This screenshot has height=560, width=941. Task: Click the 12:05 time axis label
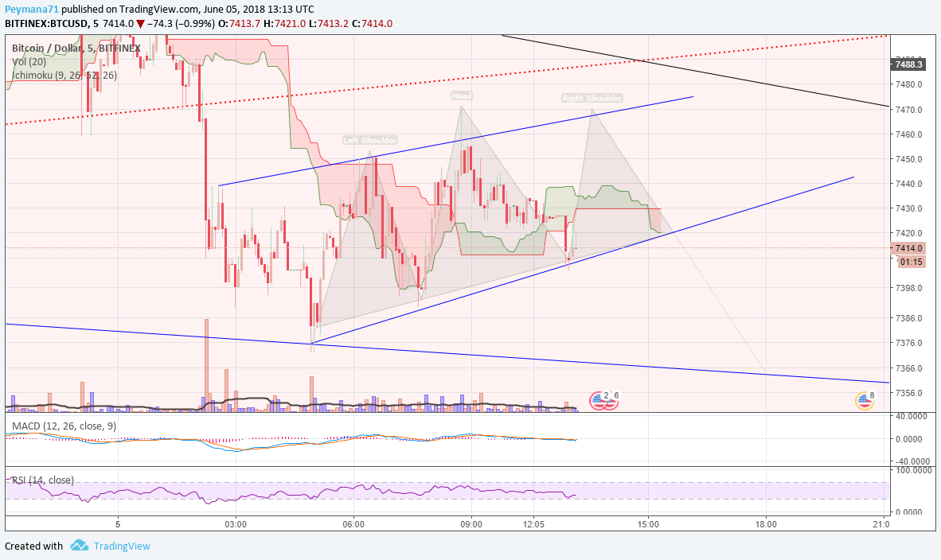[x=533, y=525]
